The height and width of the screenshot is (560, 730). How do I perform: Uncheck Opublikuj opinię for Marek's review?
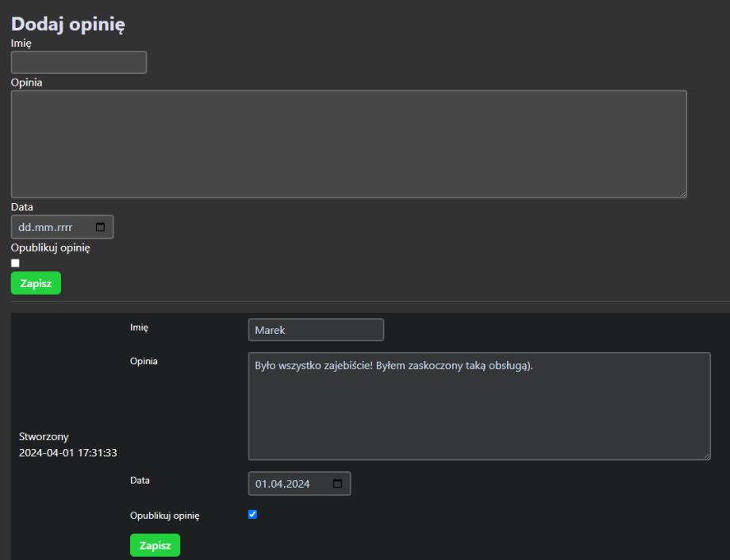pos(252,514)
